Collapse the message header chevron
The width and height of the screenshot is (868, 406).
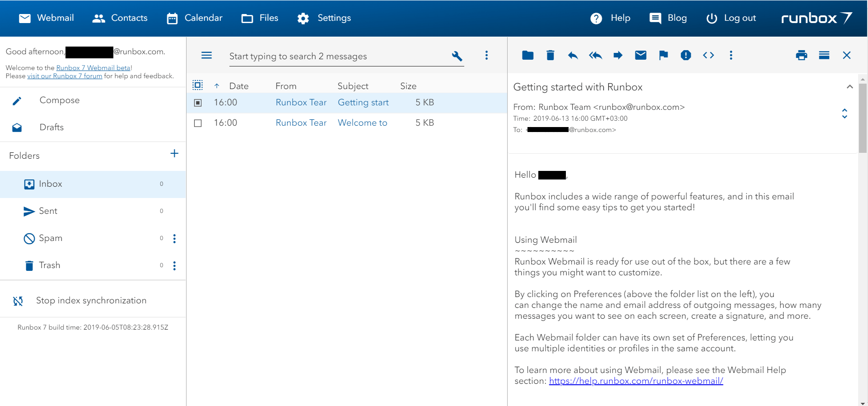click(849, 87)
